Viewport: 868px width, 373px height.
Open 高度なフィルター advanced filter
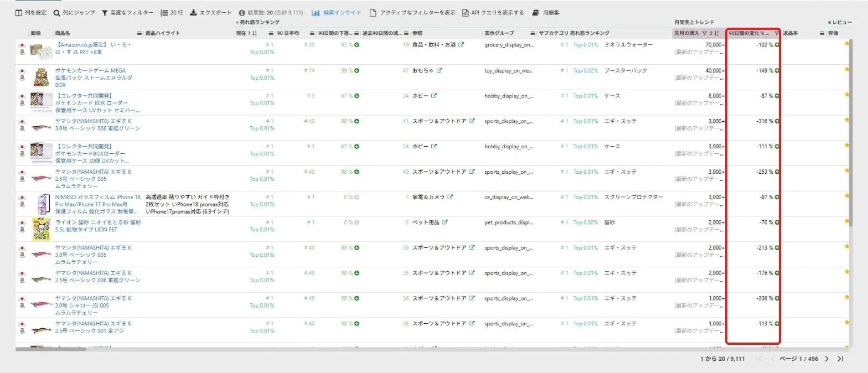(x=128, y=13)
